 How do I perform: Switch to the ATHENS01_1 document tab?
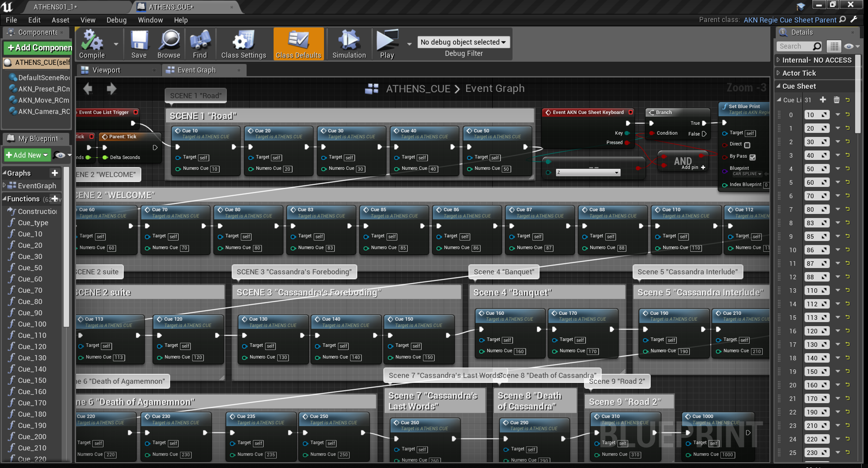(55, 7)
